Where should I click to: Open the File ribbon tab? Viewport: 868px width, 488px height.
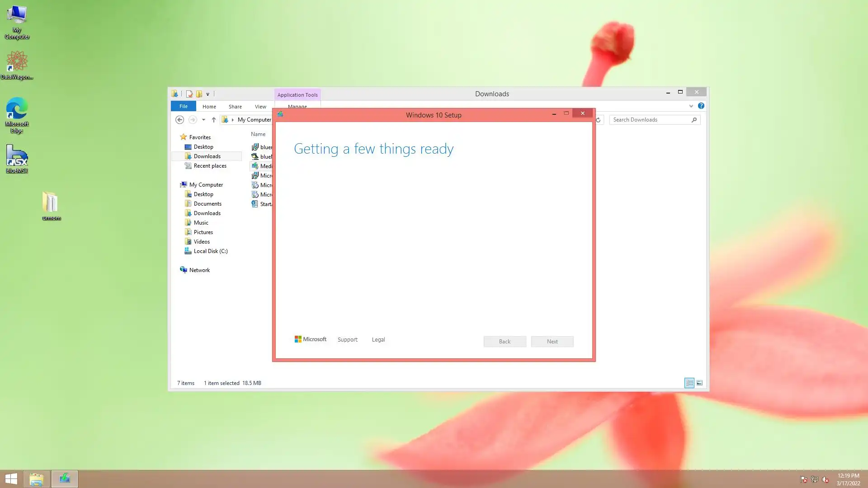(183, 106)
